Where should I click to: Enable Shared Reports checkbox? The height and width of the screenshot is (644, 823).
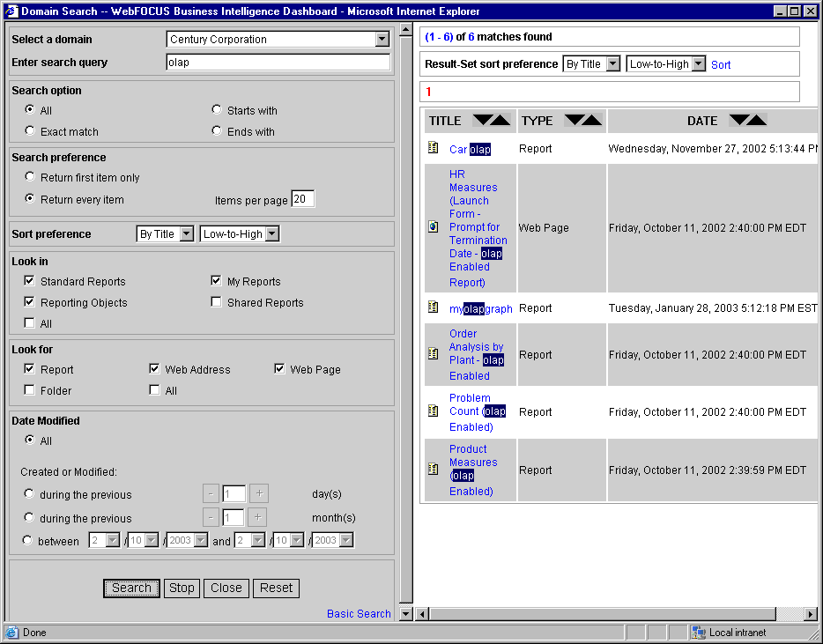[x=216, y=302]
